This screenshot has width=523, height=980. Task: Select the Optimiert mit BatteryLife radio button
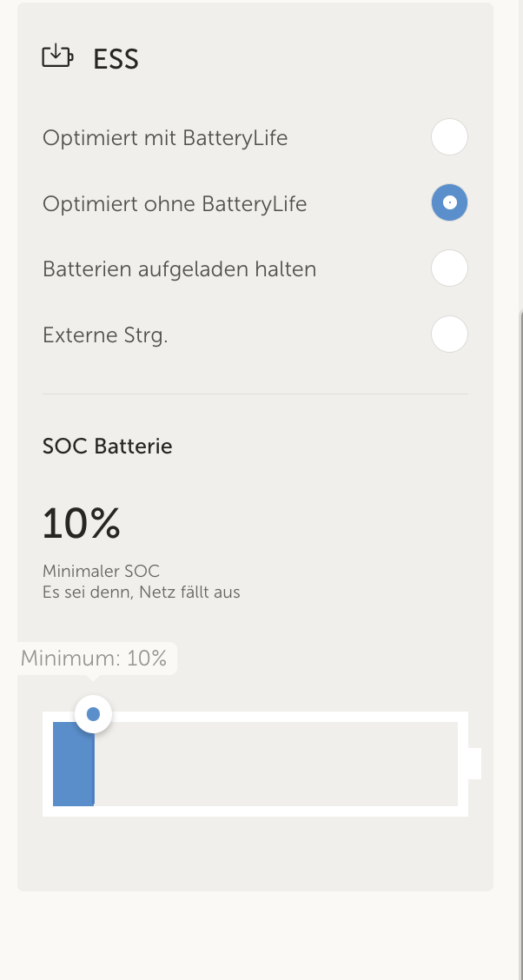pyautogui.click(x=450, y=137)
